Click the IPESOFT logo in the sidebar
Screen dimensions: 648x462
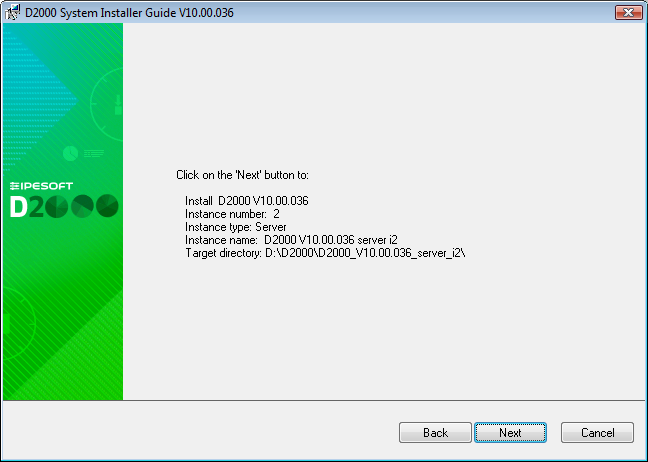pos(41,186)
